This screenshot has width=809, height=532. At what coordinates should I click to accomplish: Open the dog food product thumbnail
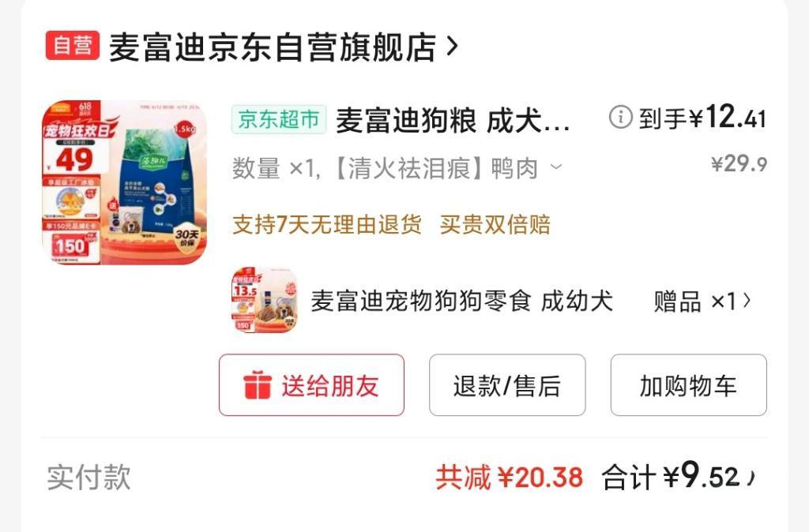(124, 182)
